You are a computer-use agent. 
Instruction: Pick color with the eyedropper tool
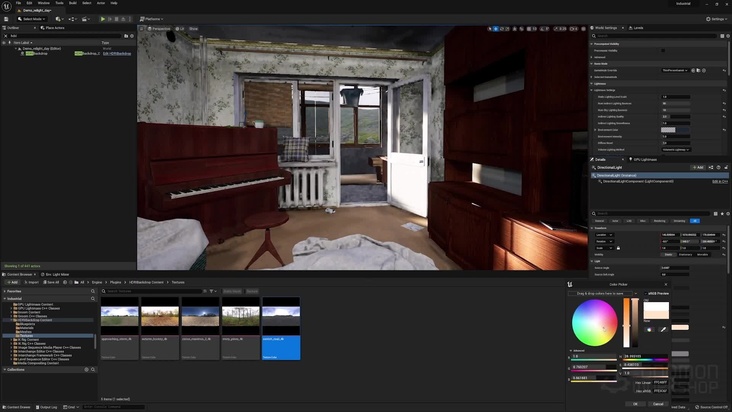coord(663,329)
